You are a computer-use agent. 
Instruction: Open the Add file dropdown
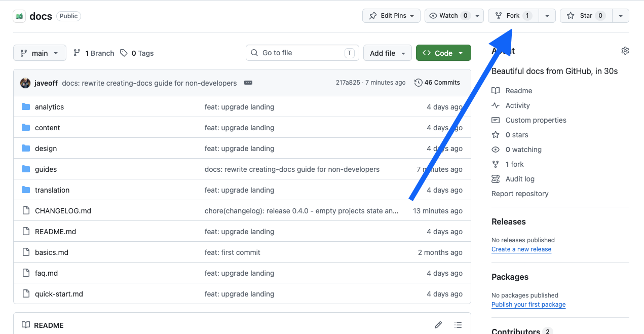(388, 53)
